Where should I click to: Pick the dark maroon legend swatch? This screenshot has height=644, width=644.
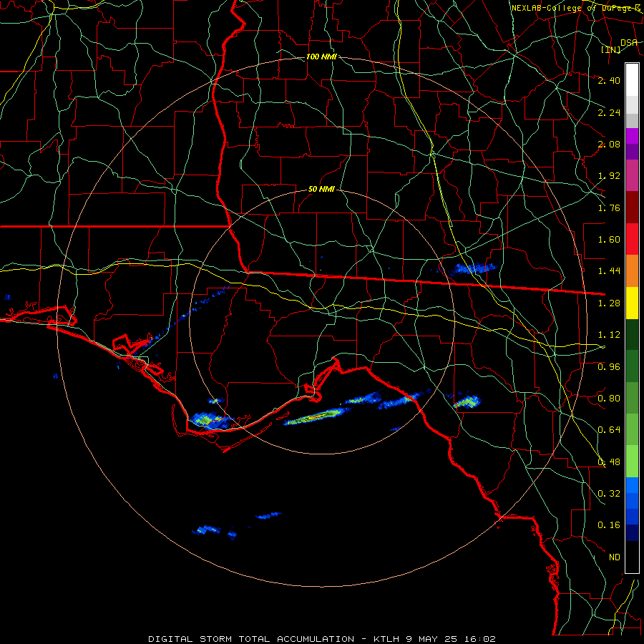pyautogui.click(x=632, y=208)
